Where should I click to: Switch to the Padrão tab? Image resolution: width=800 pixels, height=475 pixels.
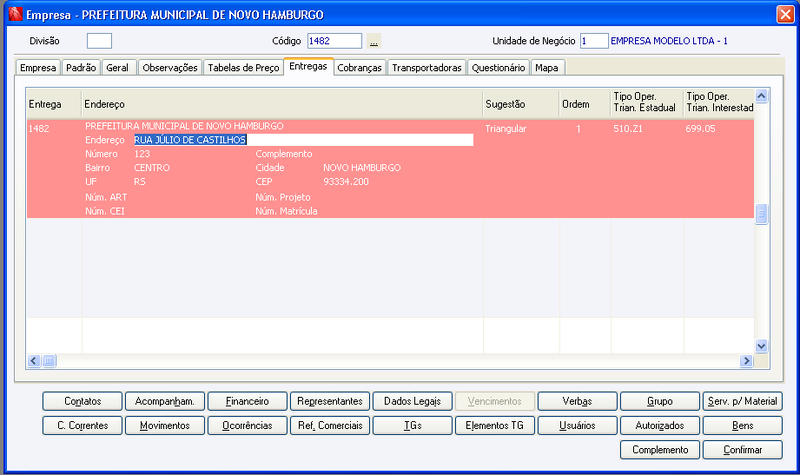pos(81,67)
